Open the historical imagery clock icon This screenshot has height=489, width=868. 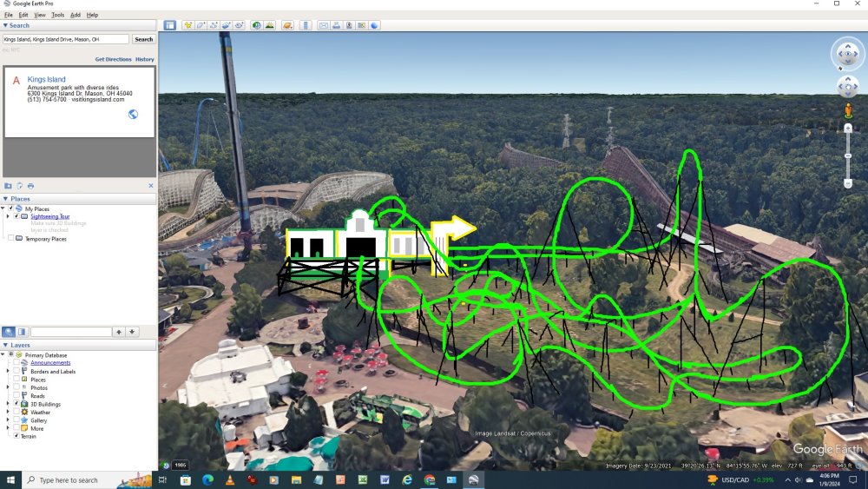(256, 25)
